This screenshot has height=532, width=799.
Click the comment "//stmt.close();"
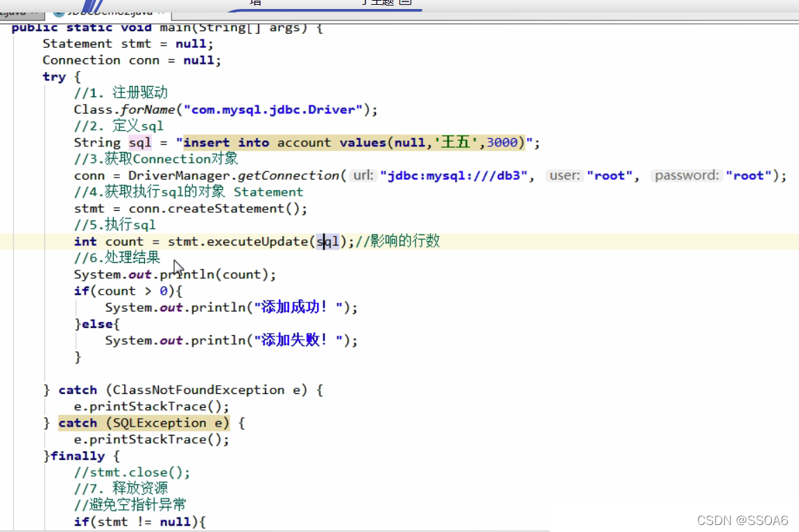coord(132,472)
